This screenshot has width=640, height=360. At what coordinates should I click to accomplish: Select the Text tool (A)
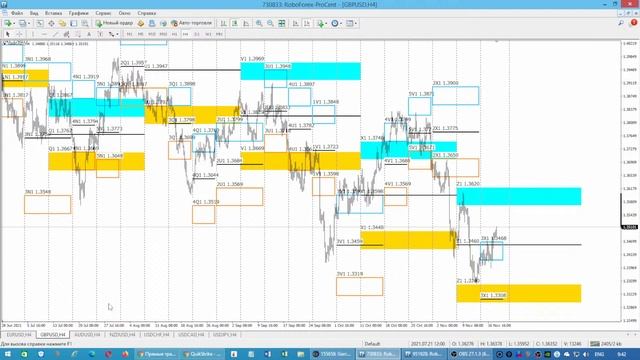pos(89,34)
